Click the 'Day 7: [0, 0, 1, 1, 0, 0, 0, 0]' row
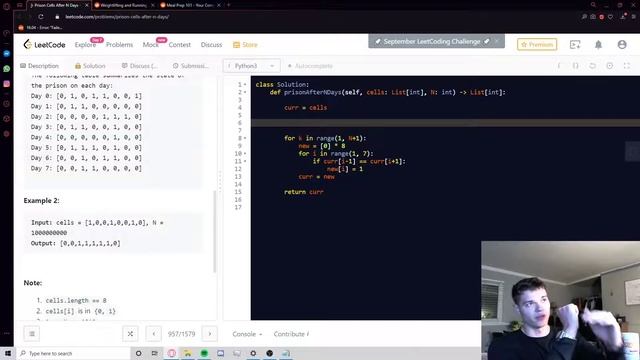The width and height of the screenshot is (640, 360). [86, 168]
